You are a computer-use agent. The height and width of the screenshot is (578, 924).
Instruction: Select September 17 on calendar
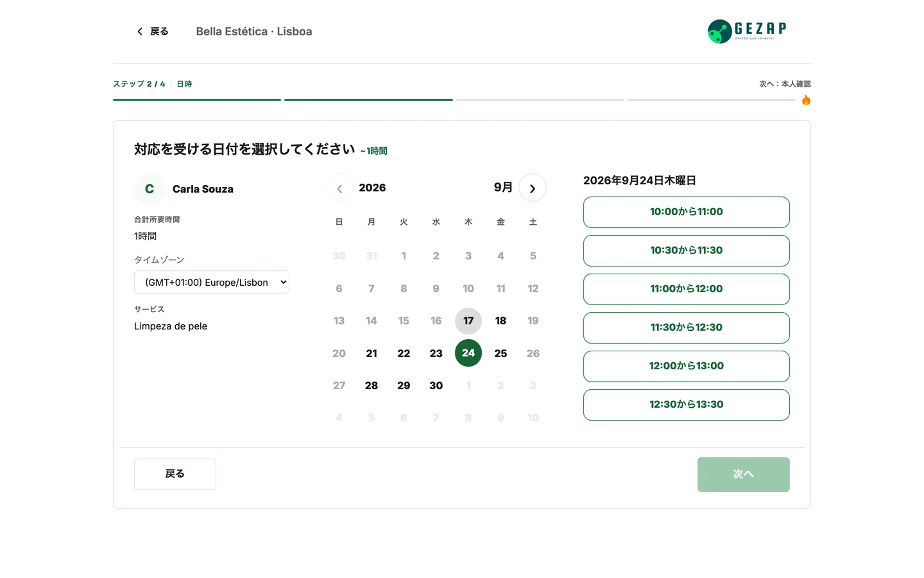click(x=468, y=321)
